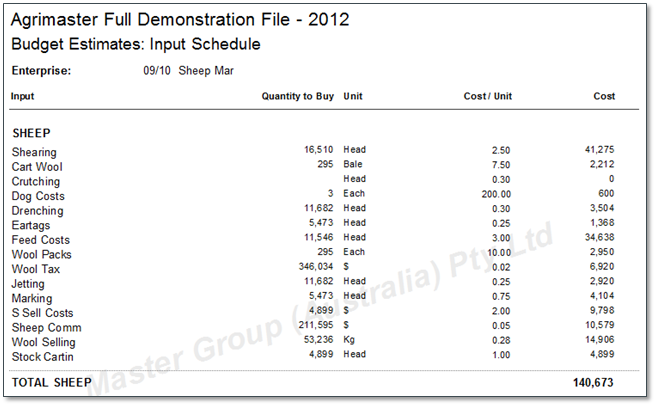This screenshot has height=406, width=656.
Task: Click Marking cost 4,104
Action: [602, 296]
